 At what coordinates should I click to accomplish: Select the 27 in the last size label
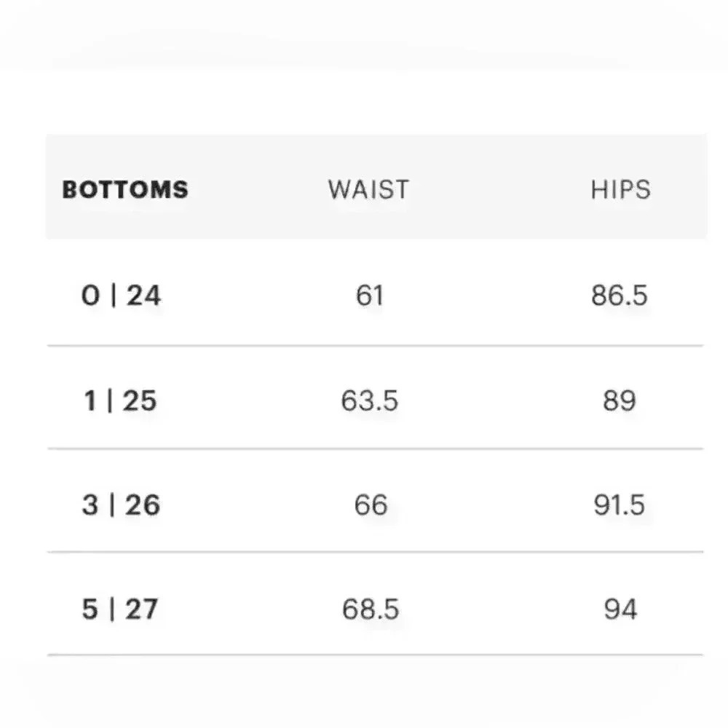click(140, 609)
